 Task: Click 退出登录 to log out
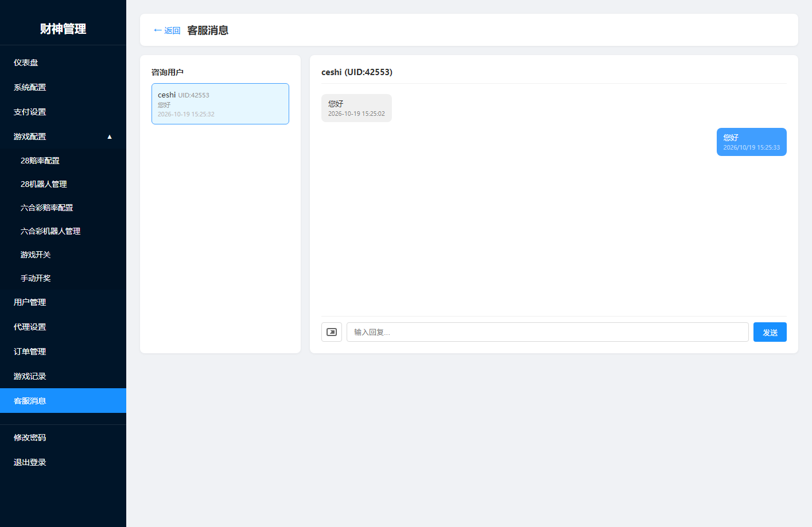[63, 462]
